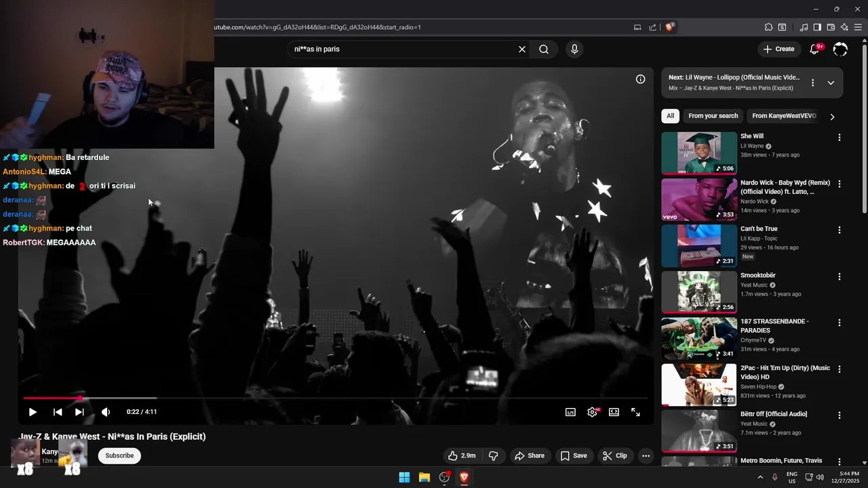The height and width of the screenshot is (488, 868).
Task: Show hidden system tray icons
Action: pyautogui.click(x=759, y=477)
